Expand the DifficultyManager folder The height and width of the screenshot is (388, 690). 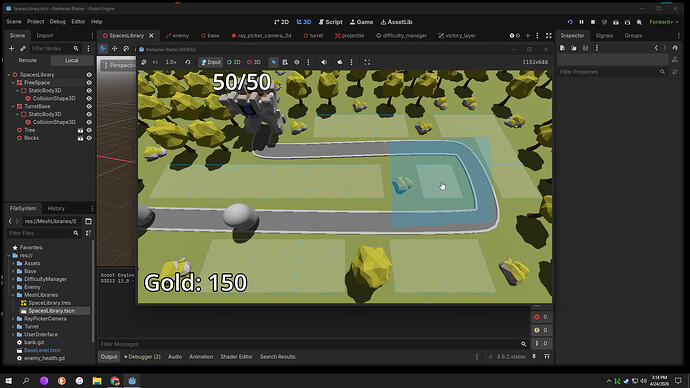pos(13,279)
